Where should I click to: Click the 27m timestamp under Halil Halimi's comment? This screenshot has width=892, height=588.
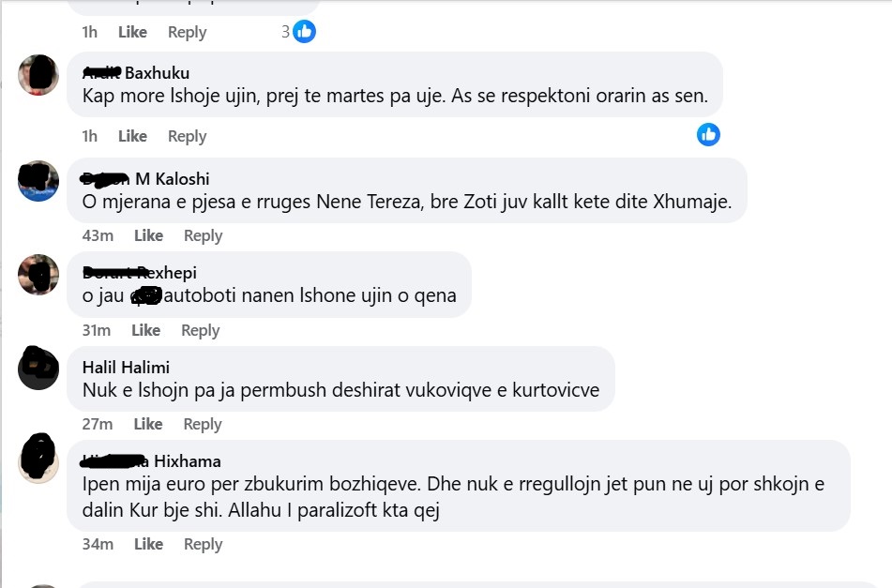[97, 424]
